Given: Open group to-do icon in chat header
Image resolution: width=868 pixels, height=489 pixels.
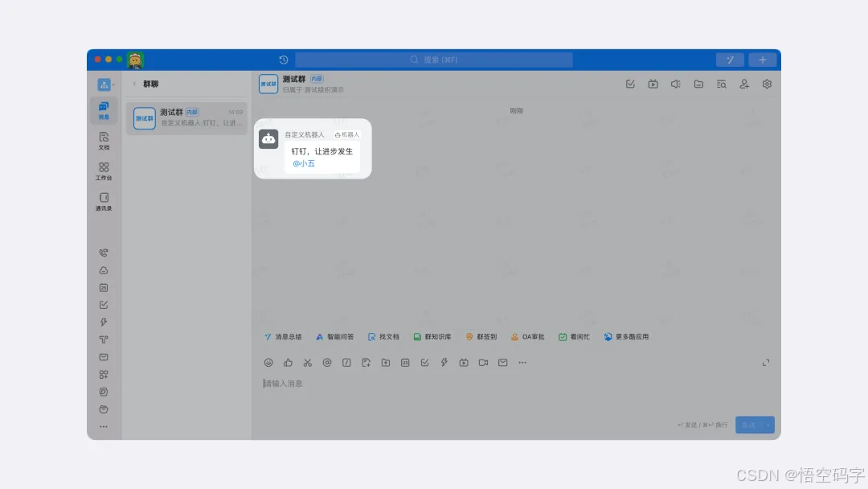Looking at the screenshot, I should 630,84.
